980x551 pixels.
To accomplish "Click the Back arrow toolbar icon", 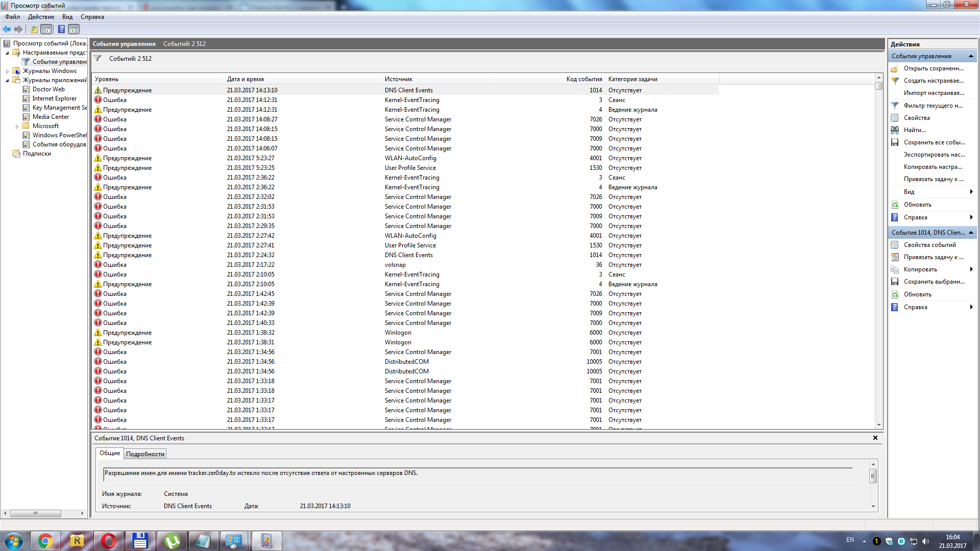I will pos(7,29).
